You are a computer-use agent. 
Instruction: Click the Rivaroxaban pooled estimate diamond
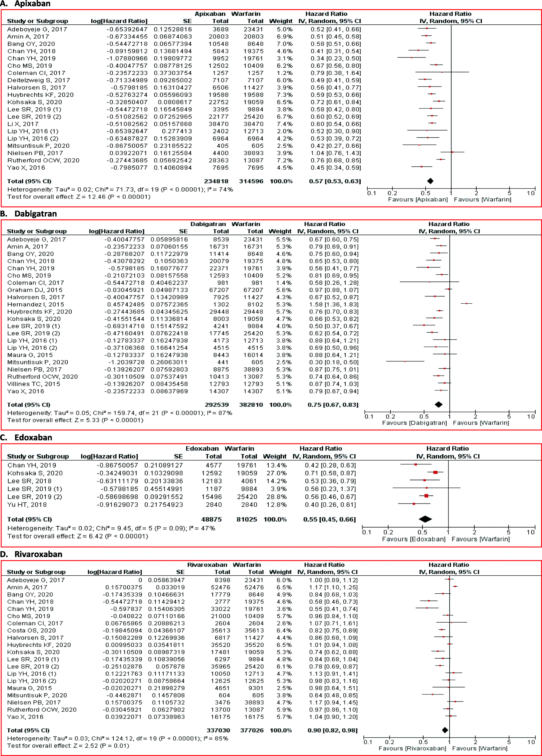point(445,730)
